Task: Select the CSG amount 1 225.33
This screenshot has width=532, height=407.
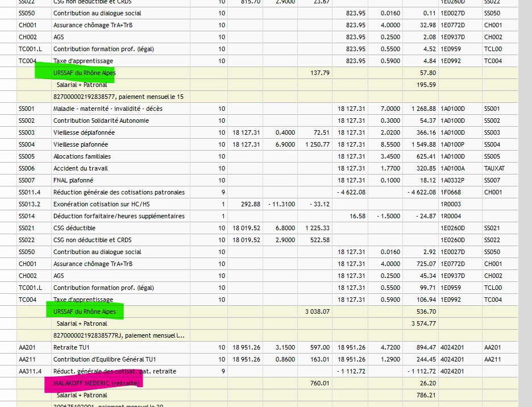Action: [x=317, y=228]
